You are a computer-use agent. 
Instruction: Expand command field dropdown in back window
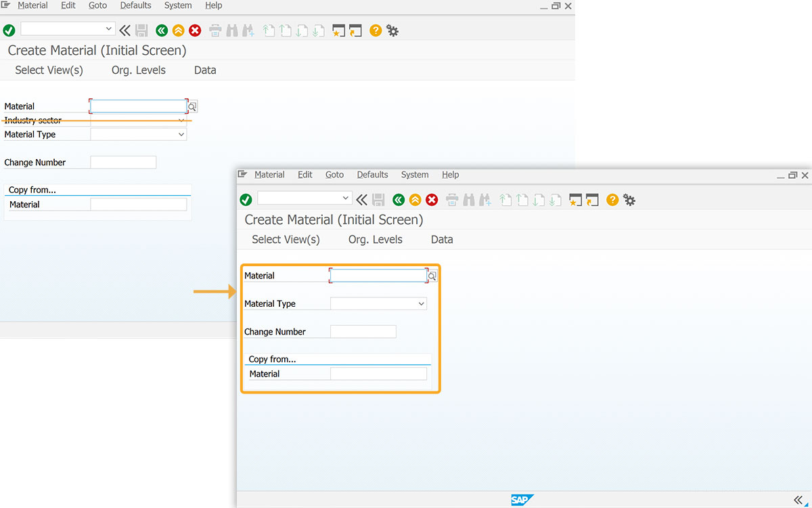click(109, 28)
